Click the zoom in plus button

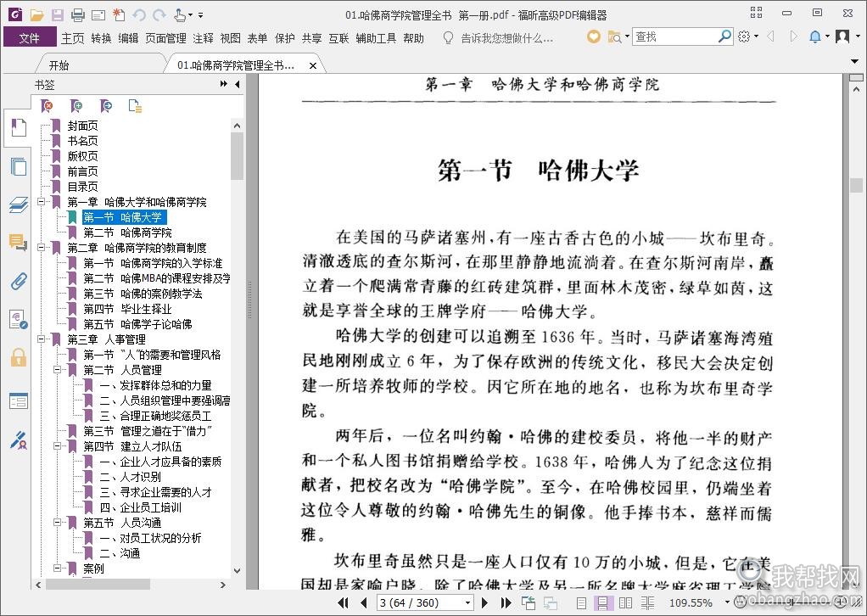(x=841, y=602)
